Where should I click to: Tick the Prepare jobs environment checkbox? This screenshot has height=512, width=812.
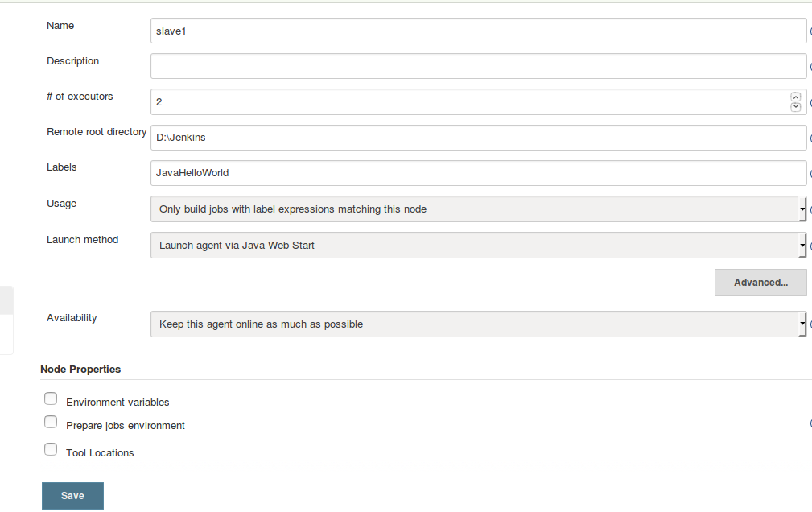click(x=51, y=422)
